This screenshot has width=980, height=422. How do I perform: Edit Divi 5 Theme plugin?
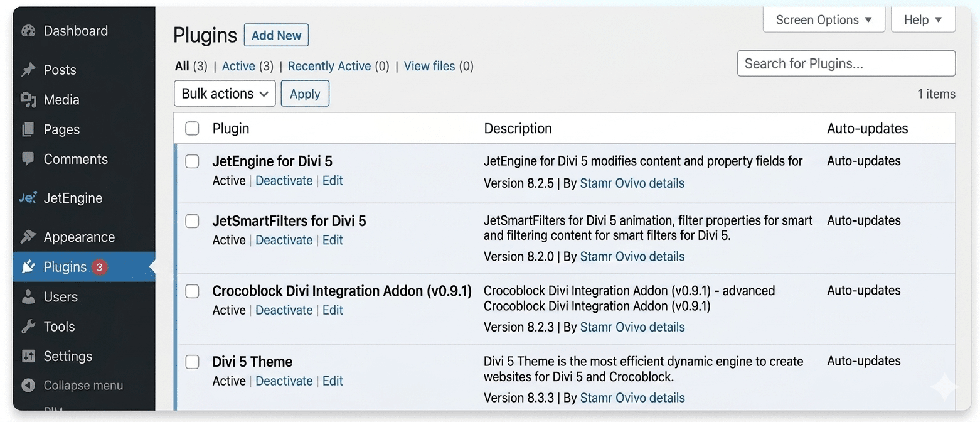333,381
